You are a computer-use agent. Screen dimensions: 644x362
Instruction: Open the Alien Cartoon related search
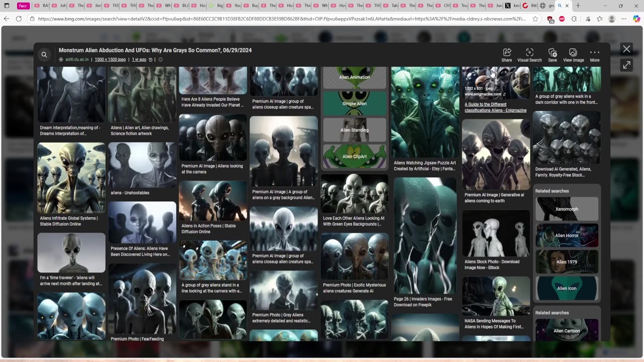567,330
